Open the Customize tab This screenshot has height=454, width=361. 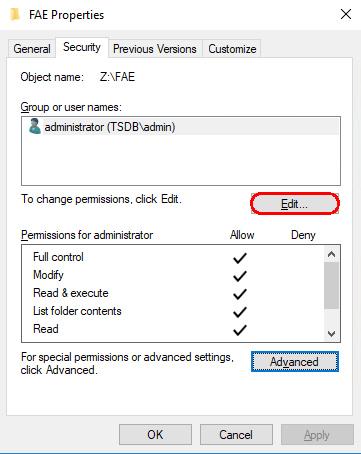pyautogui.click(x=232, y=49)
